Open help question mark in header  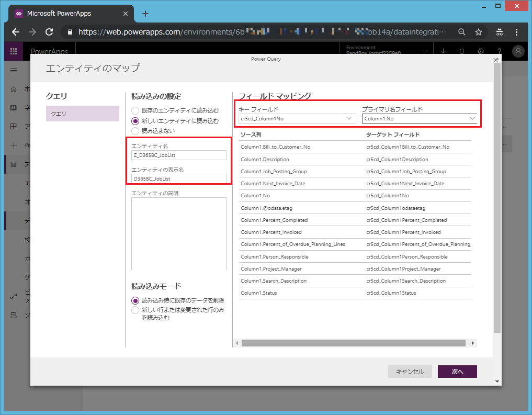point(499,51)
